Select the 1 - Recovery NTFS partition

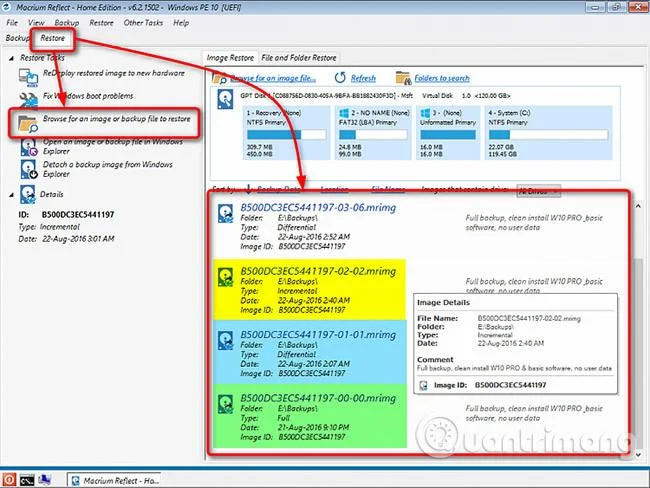(286, 133)
